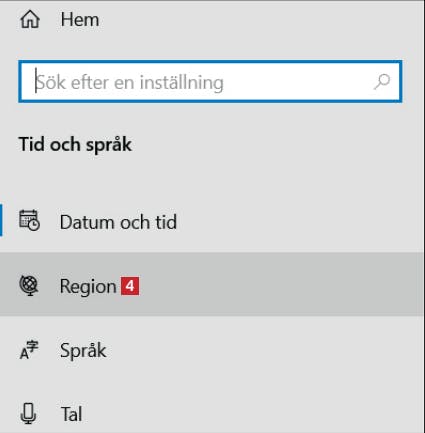The image size is (425, 433).
Task: Click the Tid och språk heading
Action: (75, 145)
